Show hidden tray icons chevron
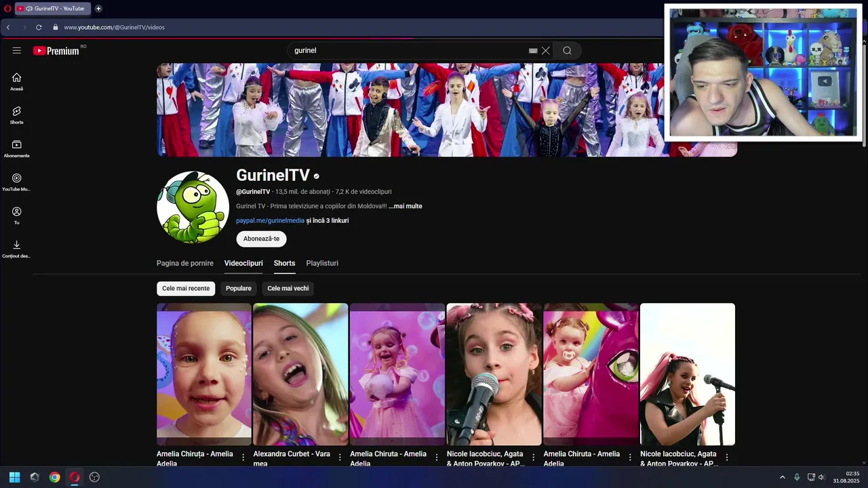The width and height of the screenshot is (868, 488). click(x=782, y=477)
